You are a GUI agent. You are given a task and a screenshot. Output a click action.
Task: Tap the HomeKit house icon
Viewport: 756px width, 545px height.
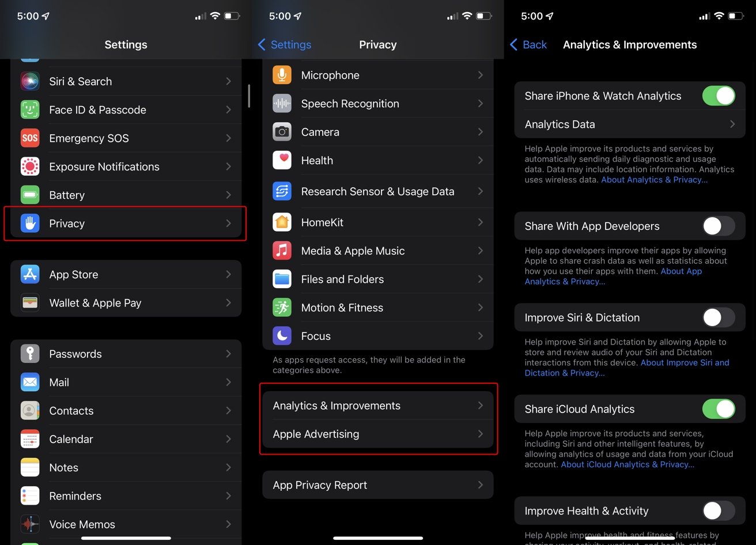pos(282,222)
